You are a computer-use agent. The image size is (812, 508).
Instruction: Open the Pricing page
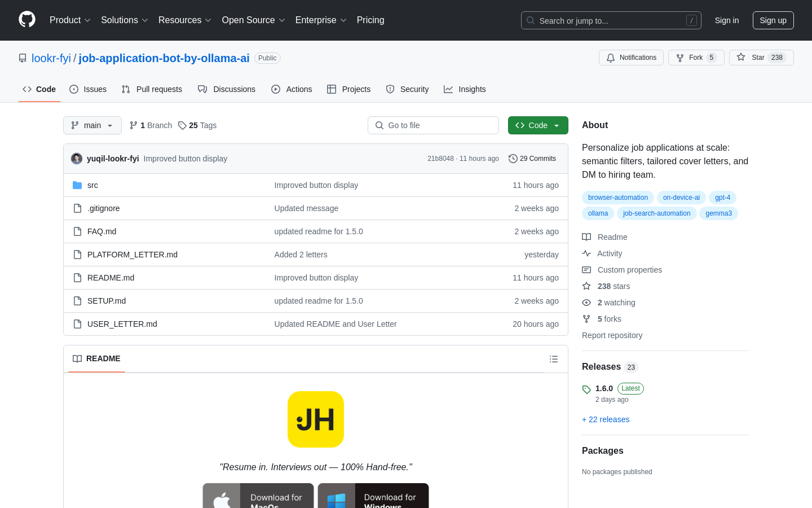pyautogui.click(x=370, y=20)
